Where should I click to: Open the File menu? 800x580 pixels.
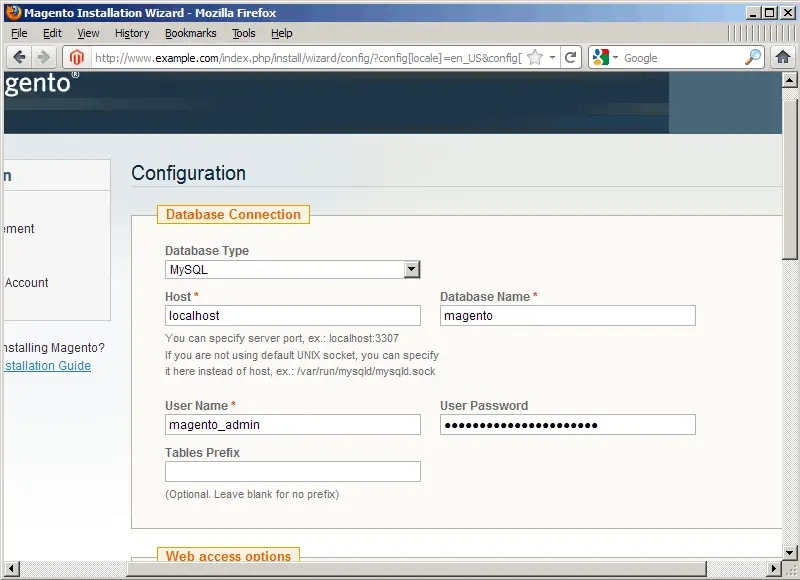19,33
